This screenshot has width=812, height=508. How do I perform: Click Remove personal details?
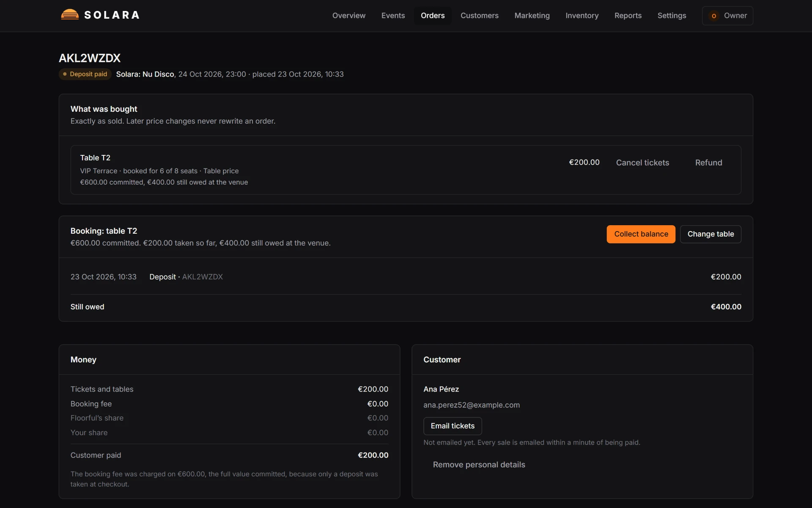pos(479,465)
